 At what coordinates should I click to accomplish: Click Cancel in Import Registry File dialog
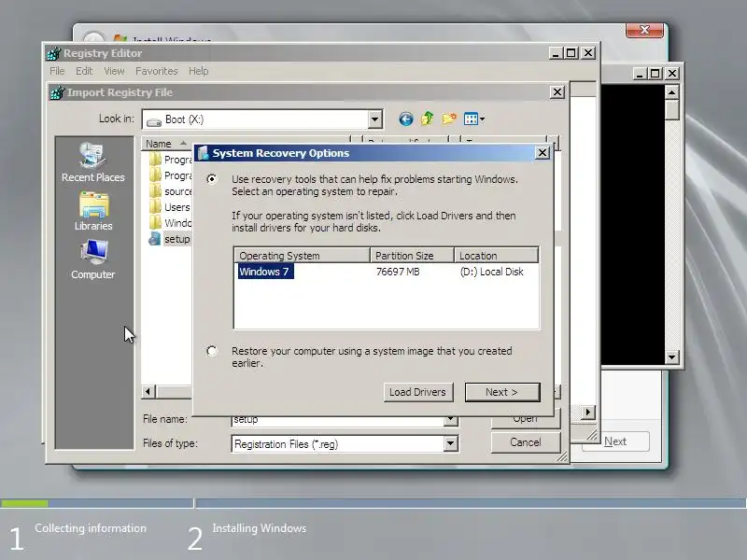(x=526, y=442)
